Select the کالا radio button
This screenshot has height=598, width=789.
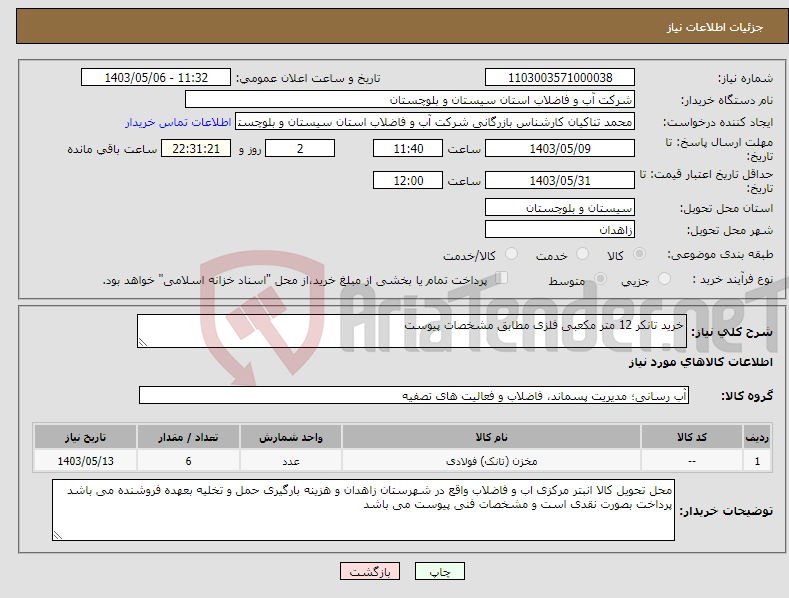[x=640, y=254]
